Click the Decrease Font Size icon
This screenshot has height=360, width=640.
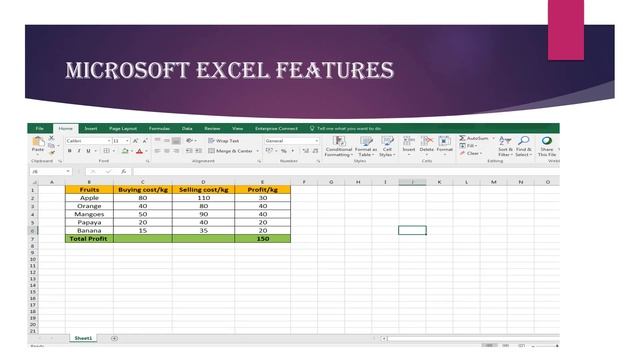[x=145, y=141]
